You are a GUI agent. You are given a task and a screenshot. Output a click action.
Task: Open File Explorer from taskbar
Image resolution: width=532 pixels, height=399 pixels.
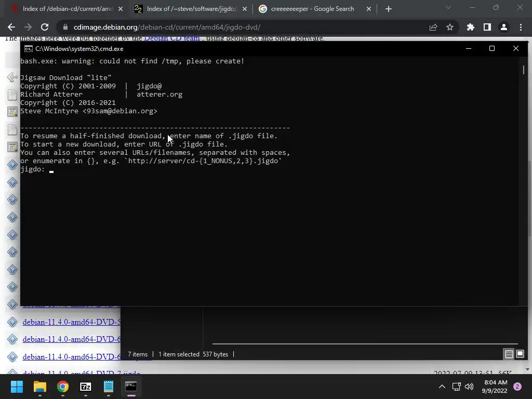click(39, 387)
